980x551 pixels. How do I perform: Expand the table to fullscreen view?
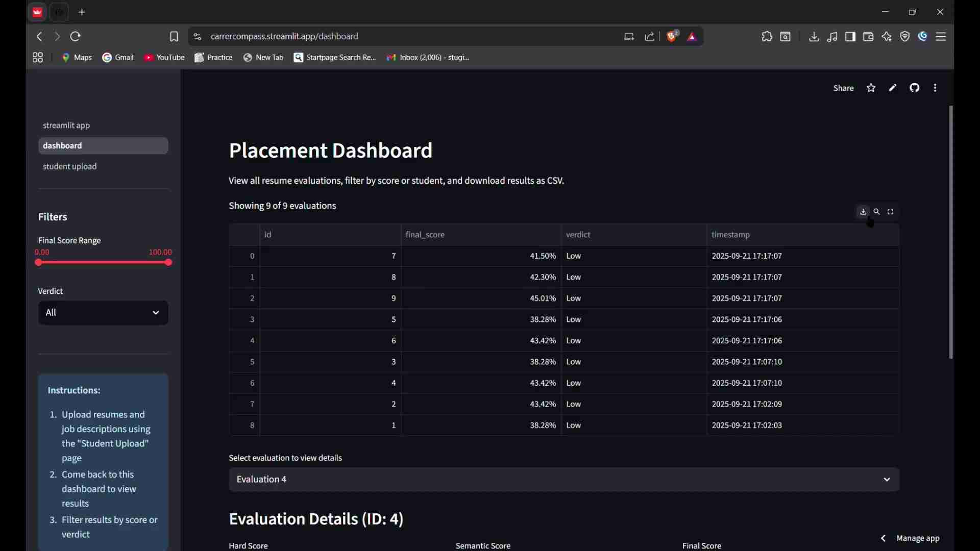click(x=891, y=212)
